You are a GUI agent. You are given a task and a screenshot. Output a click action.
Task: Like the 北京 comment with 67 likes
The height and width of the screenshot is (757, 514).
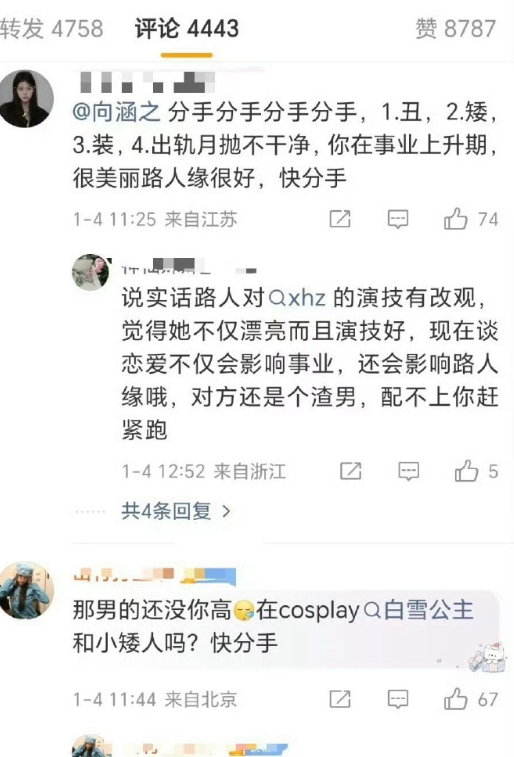(456, 699)
